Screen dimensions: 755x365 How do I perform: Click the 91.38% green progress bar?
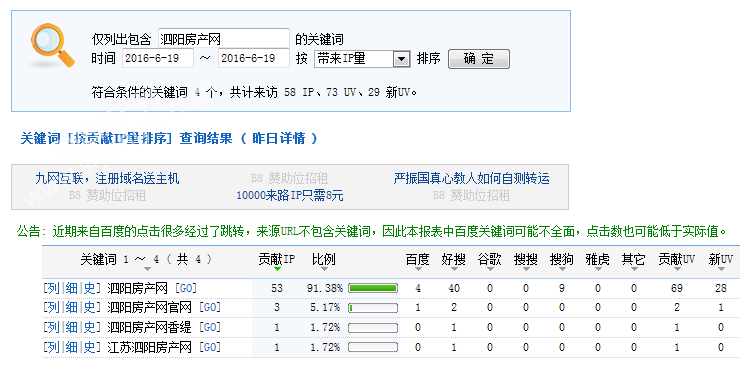coord(373,288)
